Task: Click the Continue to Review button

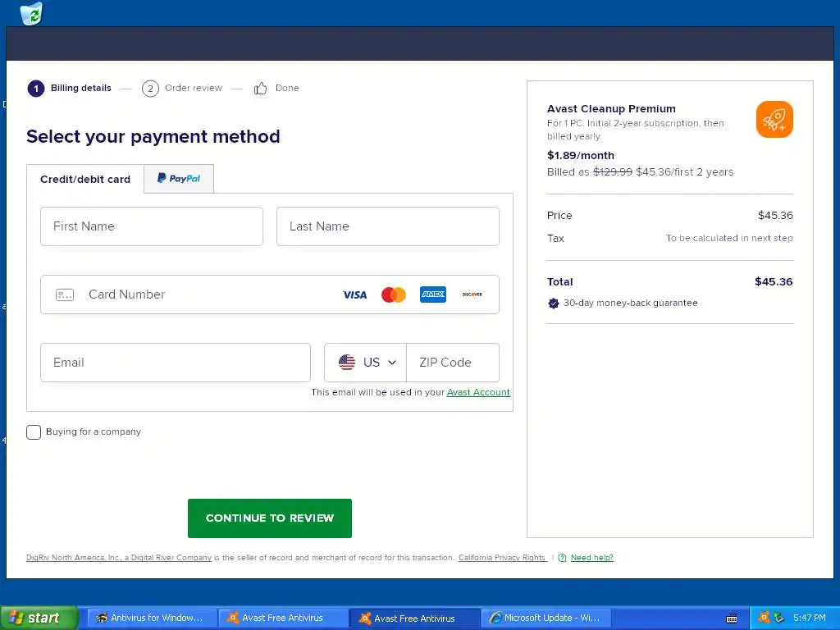Action: click(x=269, y=518)
